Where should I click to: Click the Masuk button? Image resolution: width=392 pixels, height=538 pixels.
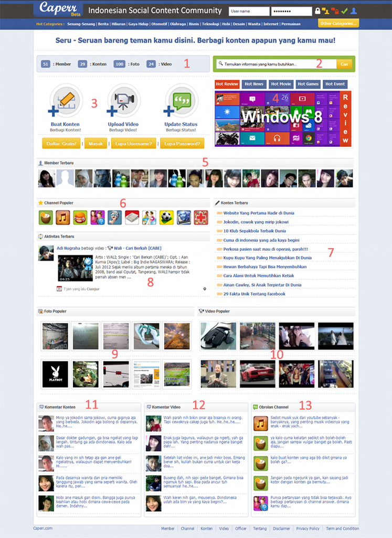pos(96,143)
